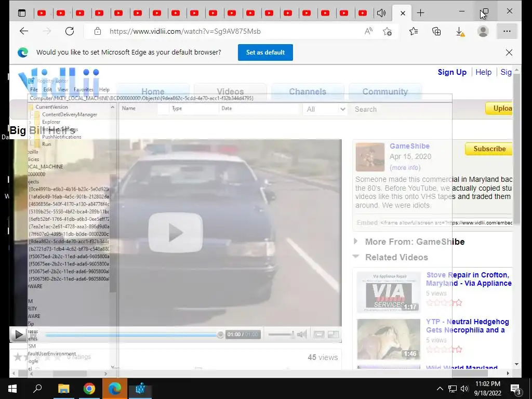View site information via the lock icon
This screenshot has height=399, width=532.
[x=98, y=31]
